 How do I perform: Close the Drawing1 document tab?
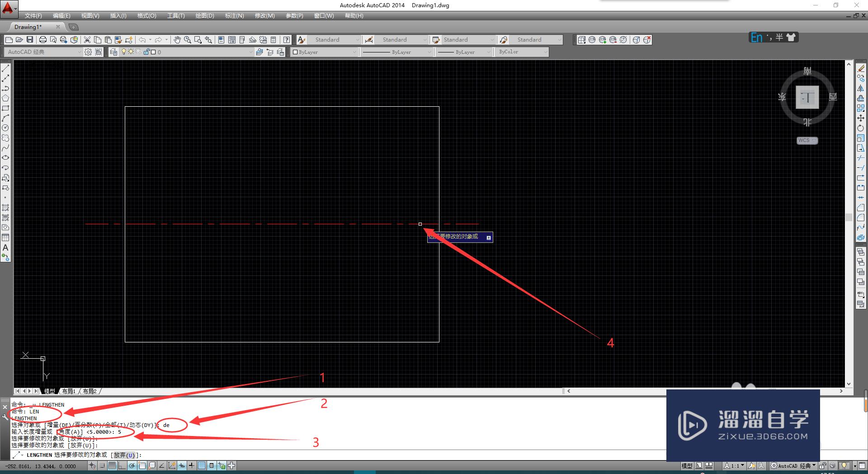pyautogui.click(x=58, y=27)
